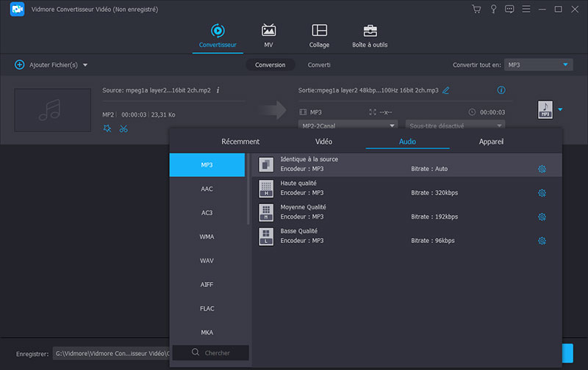This screenshot has height=370, width=588.
Task: Click the star edit effects icon
Action: point(107,128)
